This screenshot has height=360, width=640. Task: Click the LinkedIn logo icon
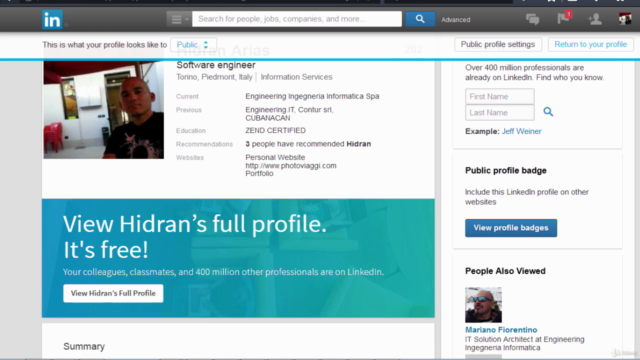coord(52,20)
